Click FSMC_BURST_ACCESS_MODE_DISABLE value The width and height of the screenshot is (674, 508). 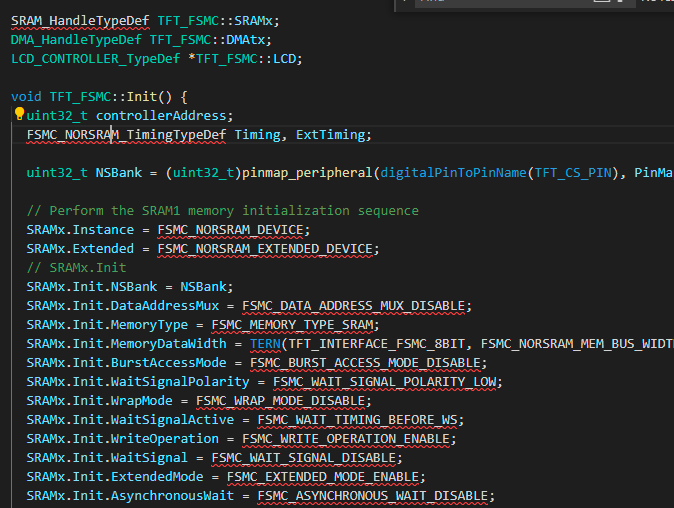click(365, 363)
